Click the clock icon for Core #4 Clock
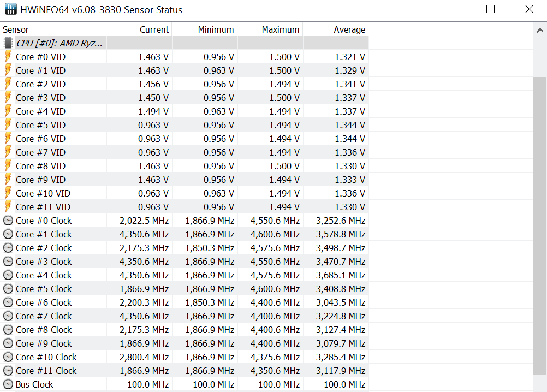 pos(8,275)
